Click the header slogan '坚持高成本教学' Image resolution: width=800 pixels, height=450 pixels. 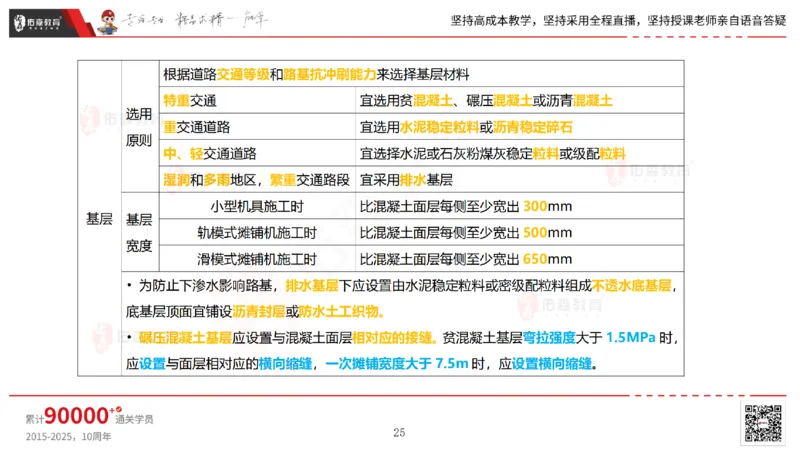490,20
